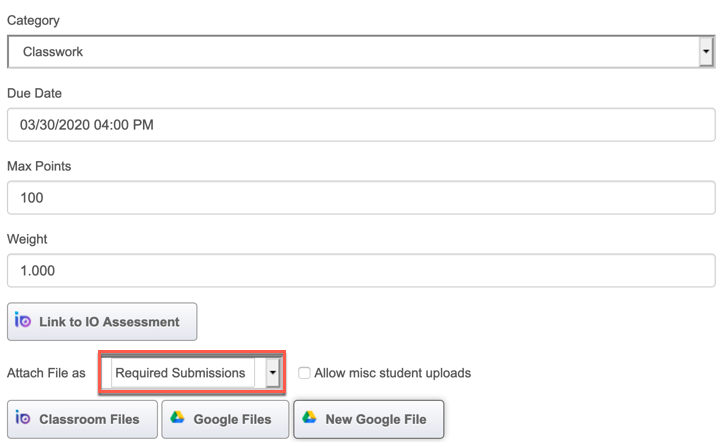Click the Category label text
Viewport: 719px width, 442px height.
point(33,21)
